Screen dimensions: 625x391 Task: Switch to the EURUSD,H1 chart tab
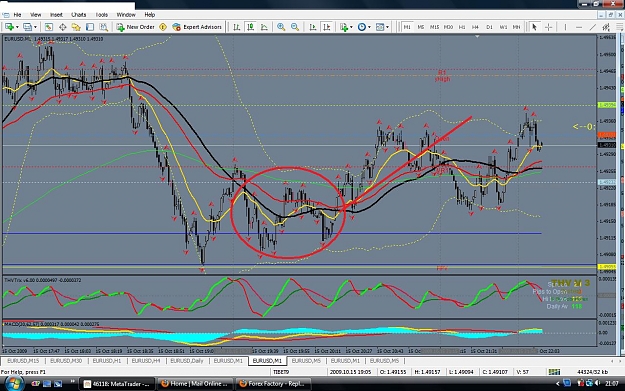107,361
